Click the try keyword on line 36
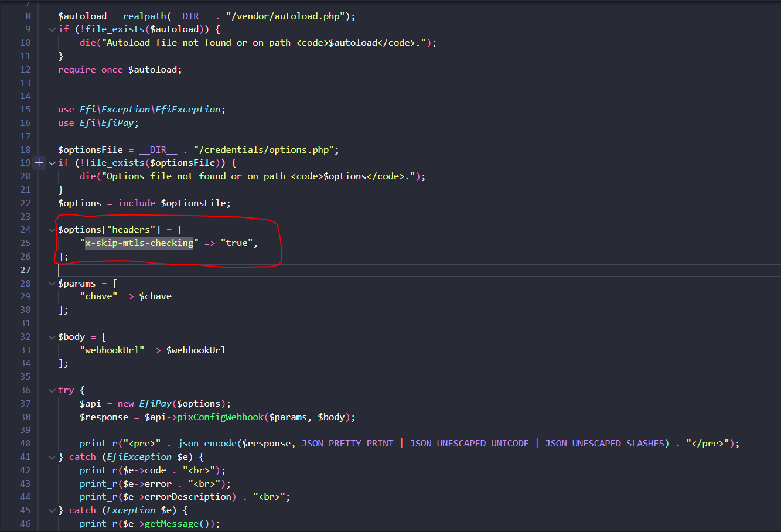 (x=66, y=390)
